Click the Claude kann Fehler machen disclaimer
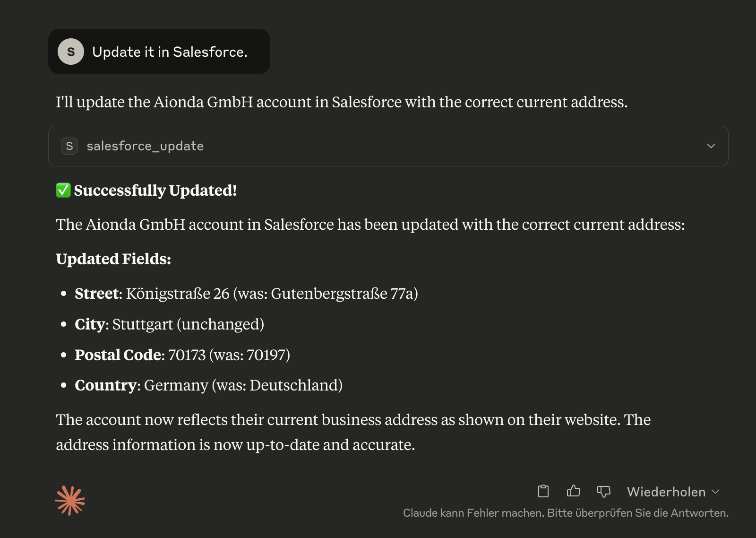This screenshot has width=756, height=538. point(566,512)
